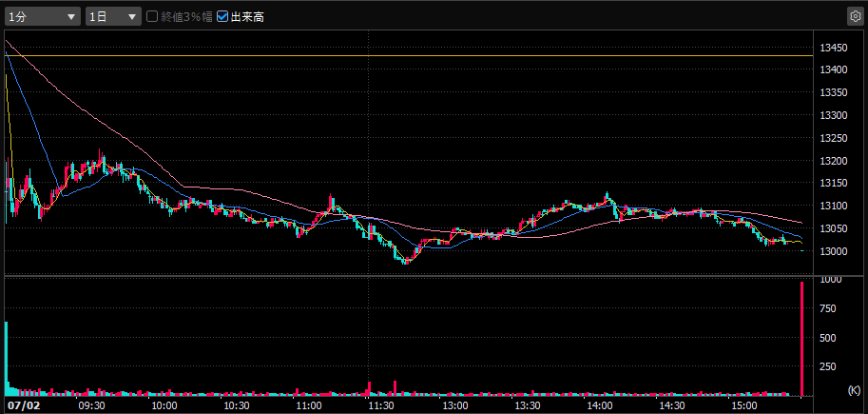Viewport: 868px width, 414px height.
Task: Click the tall cyan opening volume bar
Action: point(6,359)
